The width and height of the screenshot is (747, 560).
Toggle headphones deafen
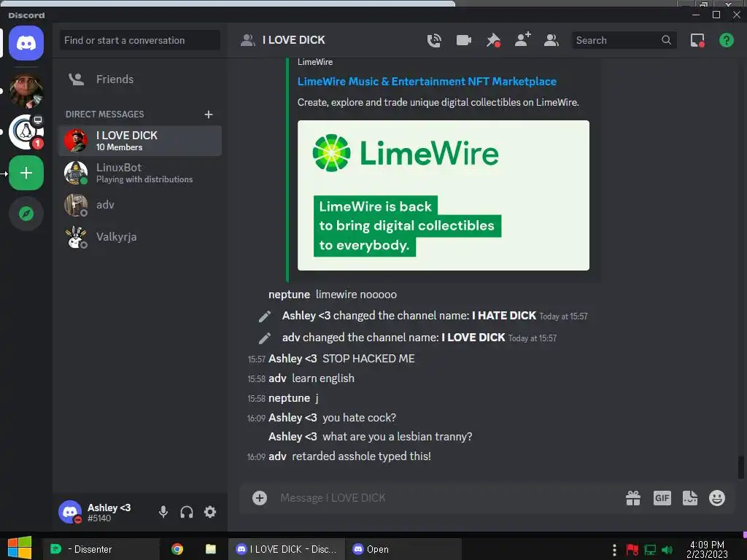click(x=187, y=512)
